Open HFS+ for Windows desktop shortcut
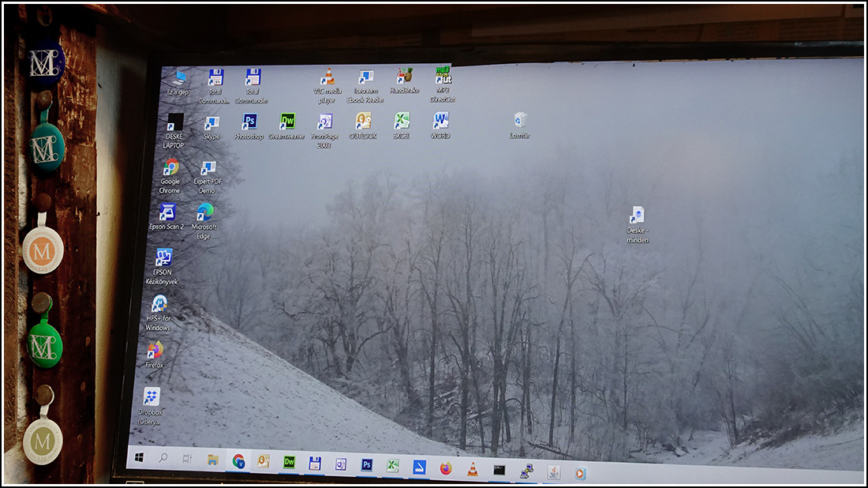The width and height of the screenshot is (868, 488). [x=159, y=313]
